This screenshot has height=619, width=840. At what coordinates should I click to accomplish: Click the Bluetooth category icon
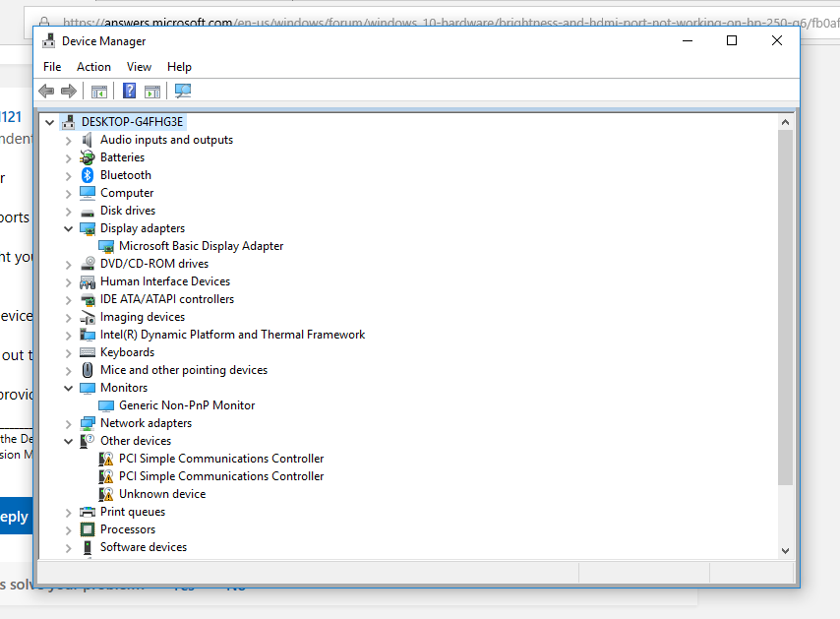click(88, 175)
